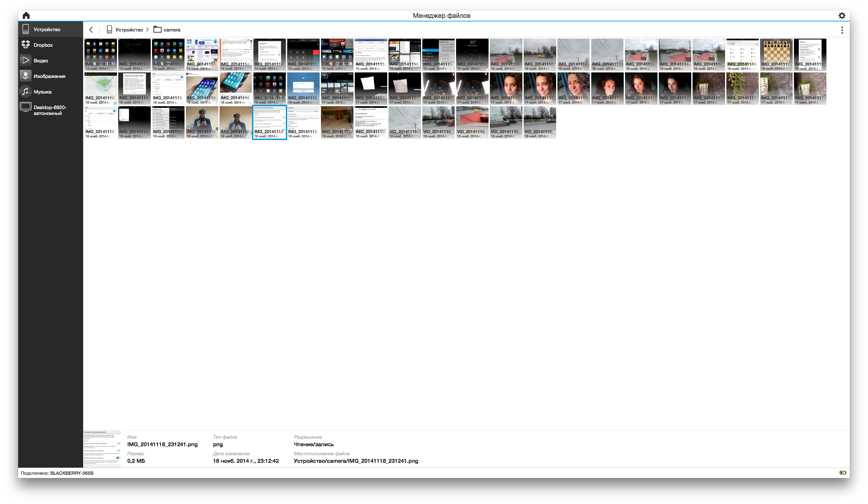This screenshot has width=868, height=504.
Task: Click the Подключено: BLACKBERRY-565B status text
Action: [57, 473]
